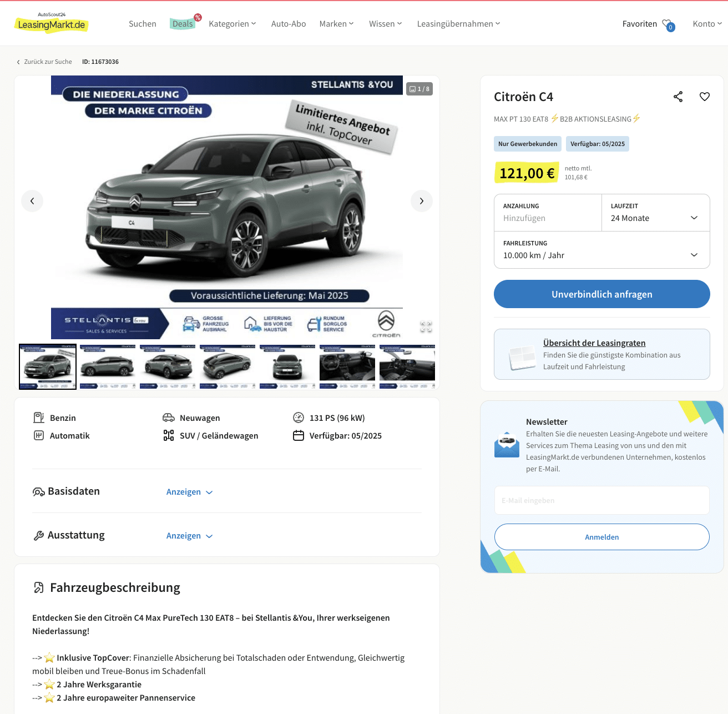
Task: Click the LeasingMarkt.de logo
Action: click(51, 23)
